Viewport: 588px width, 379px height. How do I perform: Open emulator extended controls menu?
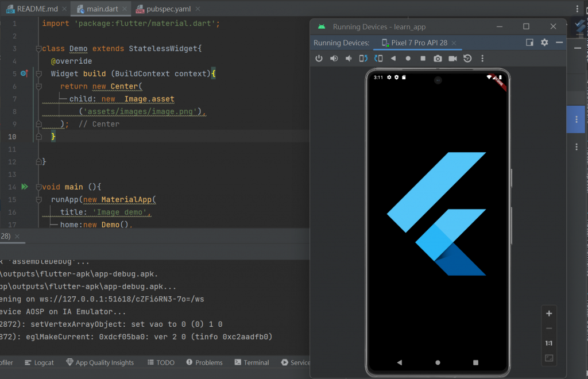482,59
